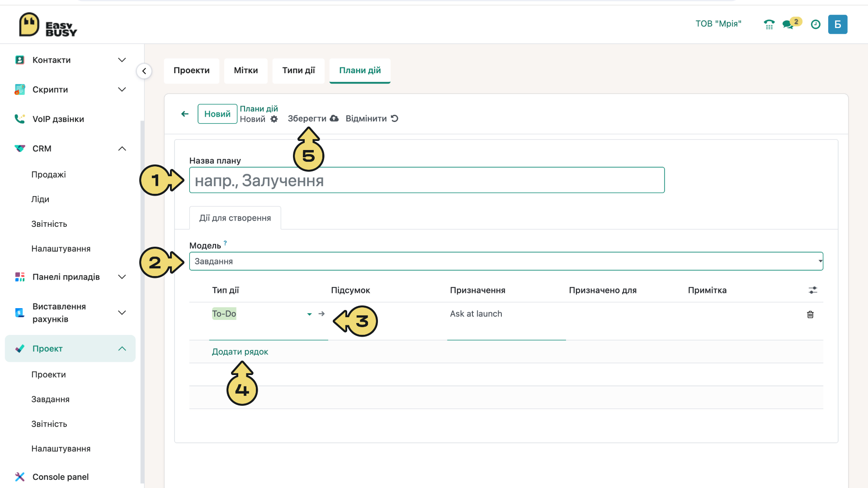Expand the Контакти menu chevron
The height and width of the screenshot is (488, 868).
click(122, 60)
